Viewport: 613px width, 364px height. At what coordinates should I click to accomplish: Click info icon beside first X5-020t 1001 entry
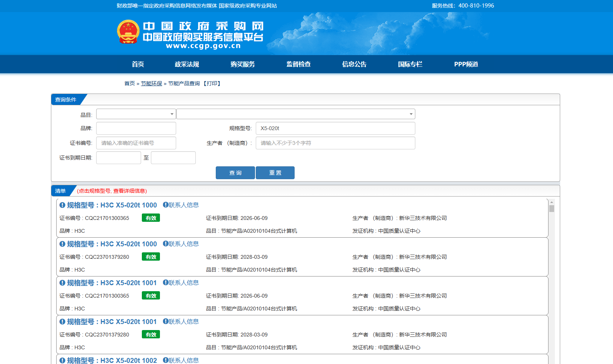point(62,283)
